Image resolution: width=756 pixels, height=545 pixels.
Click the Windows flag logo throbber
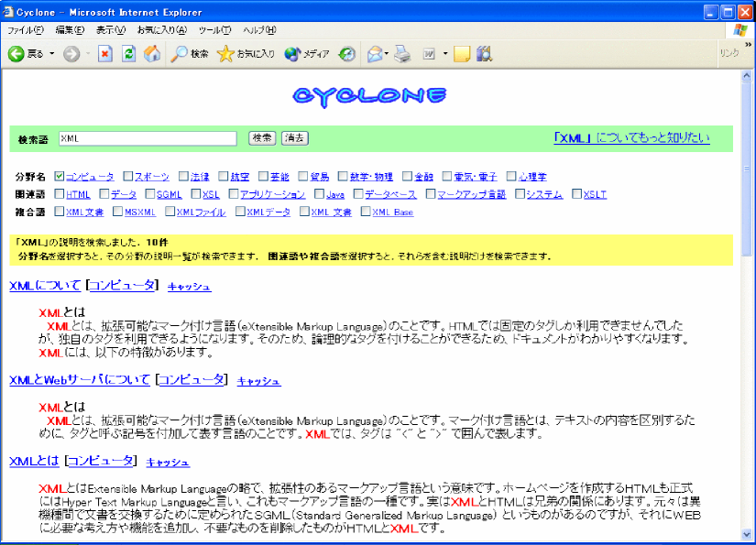point(740,30)
